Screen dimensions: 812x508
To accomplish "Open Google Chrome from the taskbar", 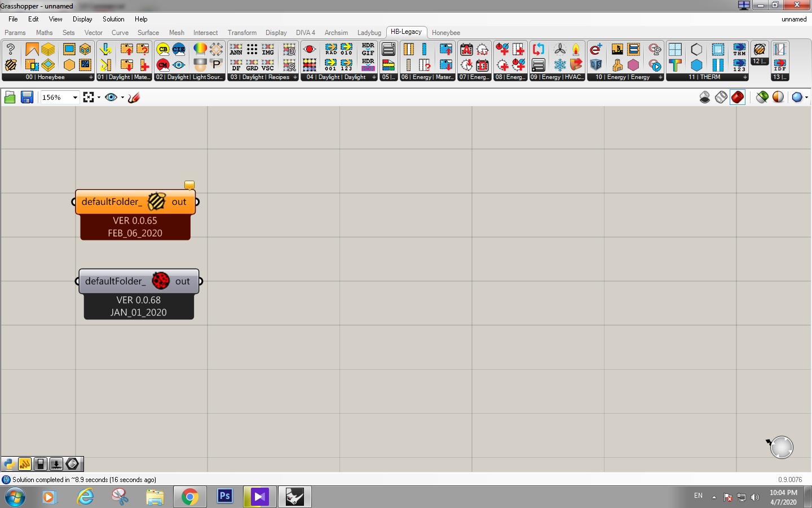I will [x=189, y=497].
